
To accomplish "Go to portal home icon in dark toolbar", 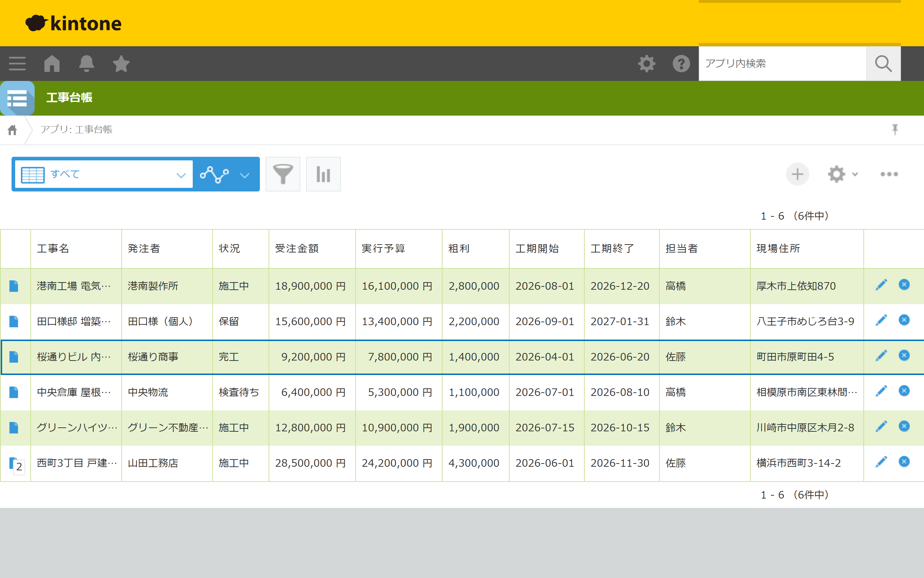I will (52, 64).
